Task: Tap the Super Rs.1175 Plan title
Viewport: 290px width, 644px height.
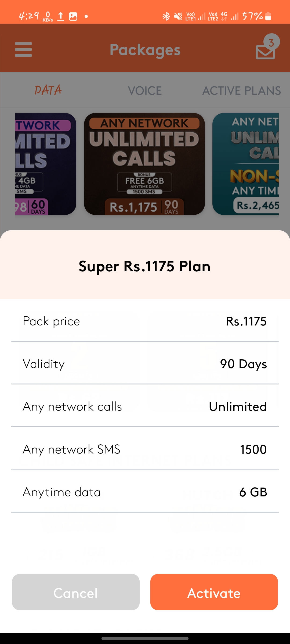Action: (145, 266)
